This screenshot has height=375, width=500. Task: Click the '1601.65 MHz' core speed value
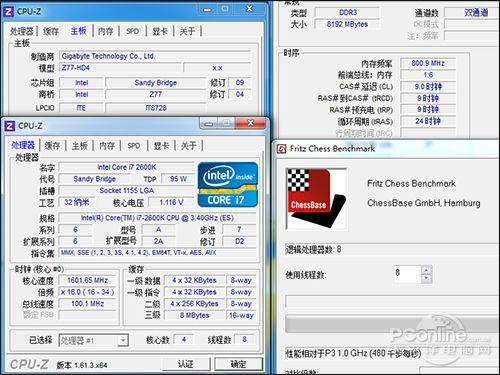[x=87, y=280]
